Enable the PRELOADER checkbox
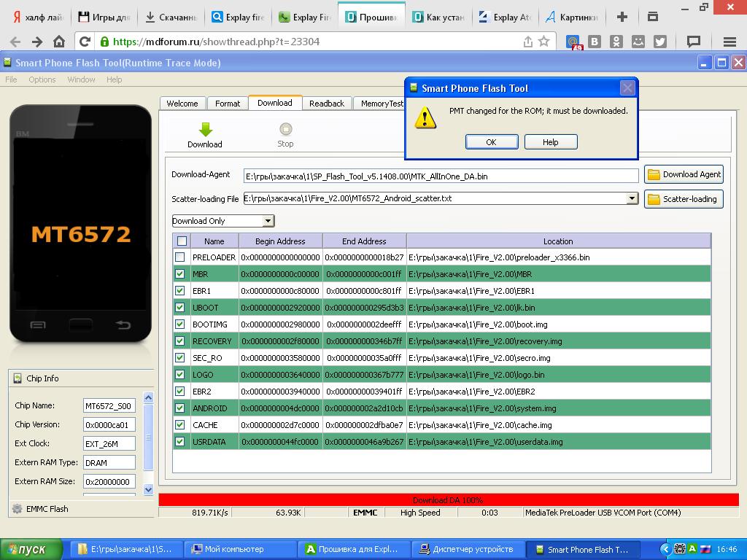 180,257
